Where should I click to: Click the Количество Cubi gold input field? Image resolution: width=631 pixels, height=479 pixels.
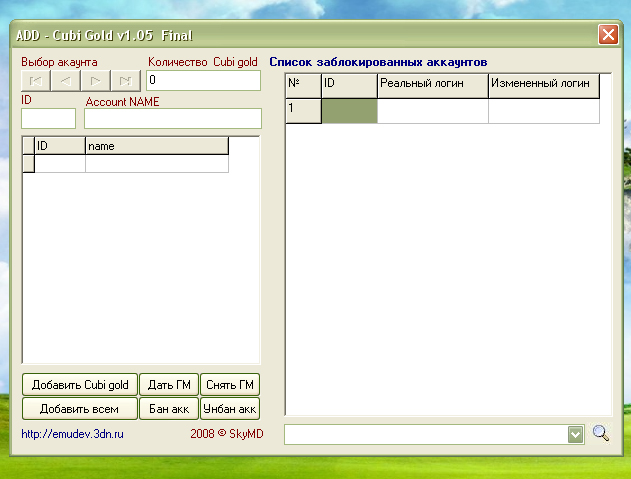203,80
